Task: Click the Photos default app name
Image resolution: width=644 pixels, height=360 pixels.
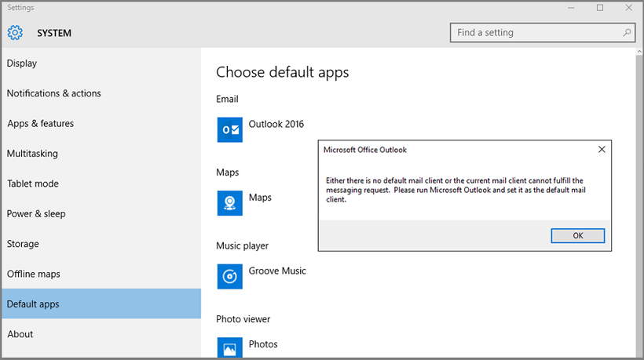Action: [263, 344]
